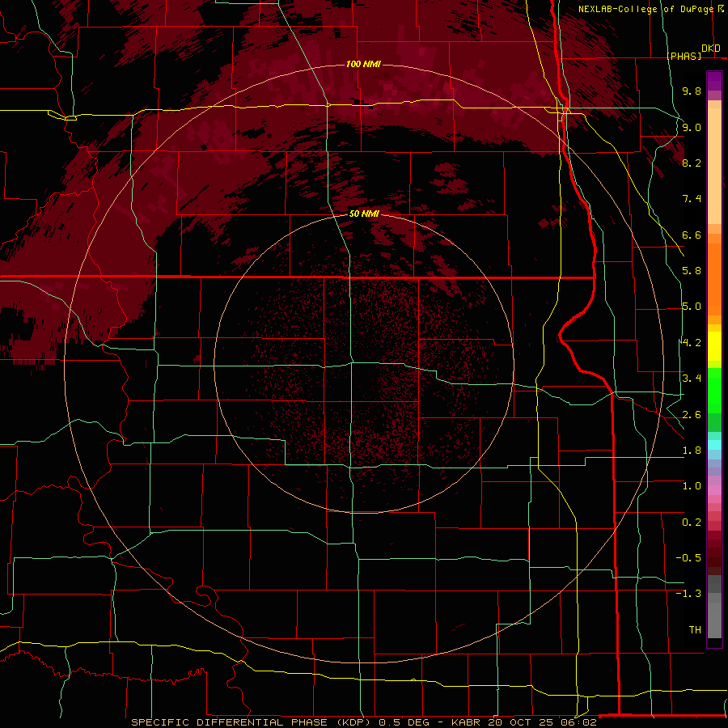Click the 8.2 value on the color scale

692,163
